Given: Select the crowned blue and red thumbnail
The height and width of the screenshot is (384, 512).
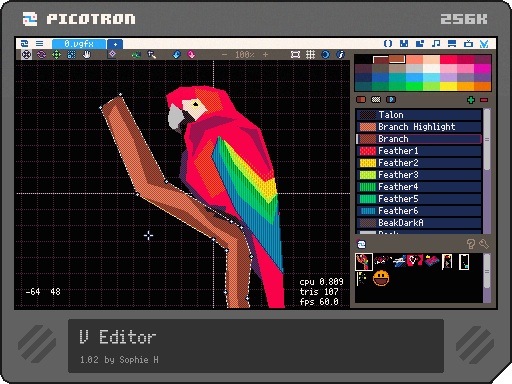Looking at the screenshot, I should (x=432, y=261).
